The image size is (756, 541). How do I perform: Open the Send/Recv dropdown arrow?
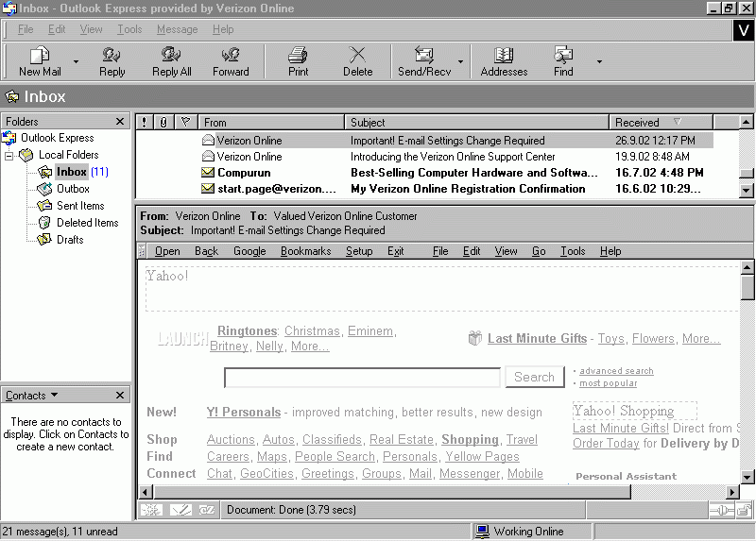point(461,61)
